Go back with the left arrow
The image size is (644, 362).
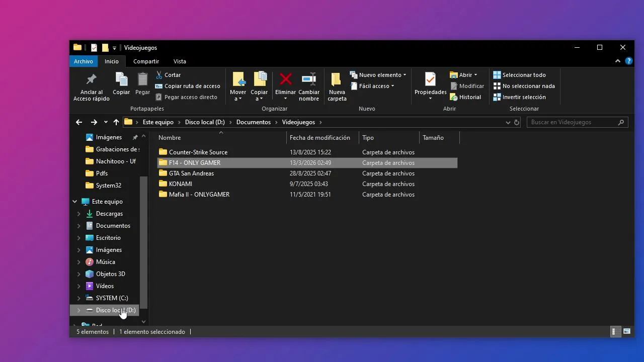pyautogui.click(x=79, y=122)
